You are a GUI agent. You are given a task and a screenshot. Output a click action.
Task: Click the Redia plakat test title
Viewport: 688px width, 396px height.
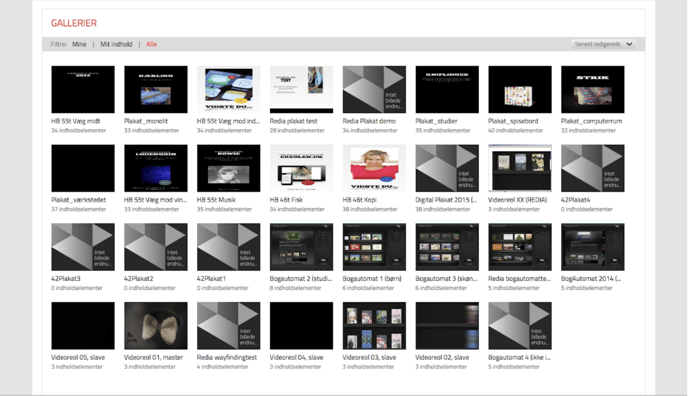click(294, 121)
